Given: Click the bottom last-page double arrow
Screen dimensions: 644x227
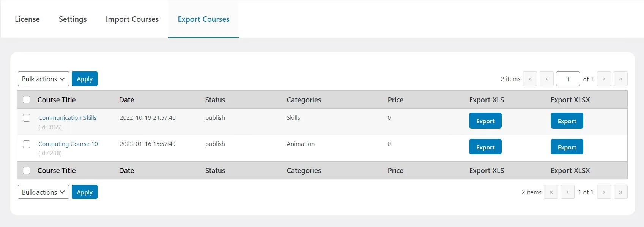Looking at the screenshot, I should pyautogui.click(x=620, y=192).
